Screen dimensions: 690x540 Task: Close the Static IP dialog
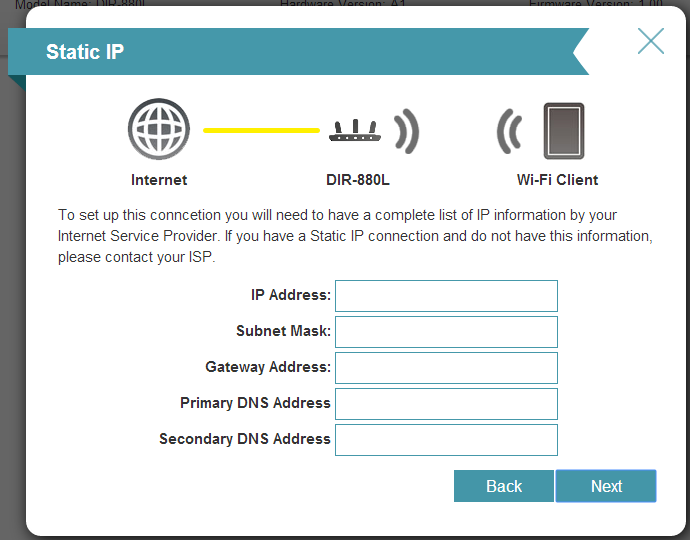click(651, 41)
